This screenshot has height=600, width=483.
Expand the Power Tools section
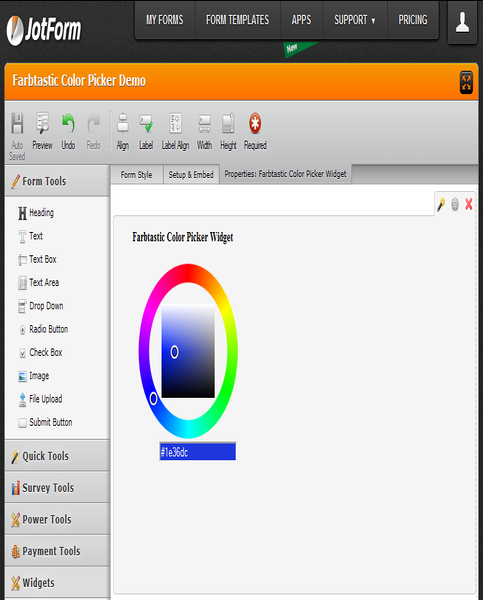click(57, 519)
